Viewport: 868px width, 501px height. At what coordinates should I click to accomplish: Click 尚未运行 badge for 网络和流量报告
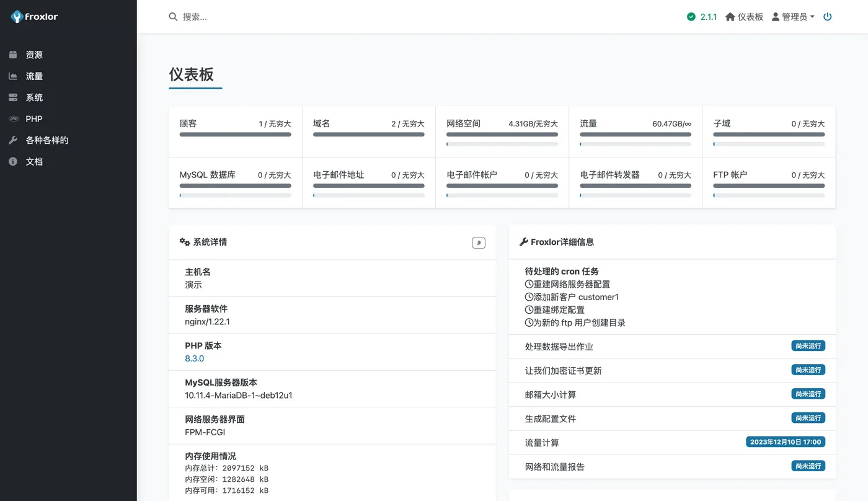pos(808,466)
